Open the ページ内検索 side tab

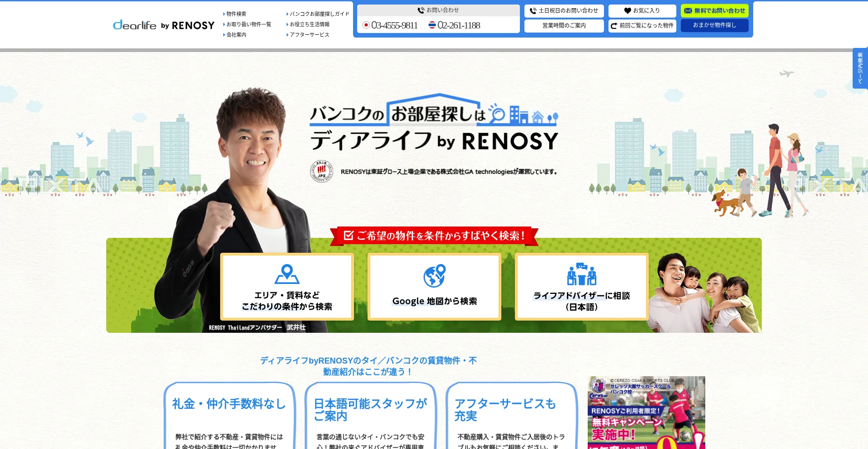[x=860, y=68]
